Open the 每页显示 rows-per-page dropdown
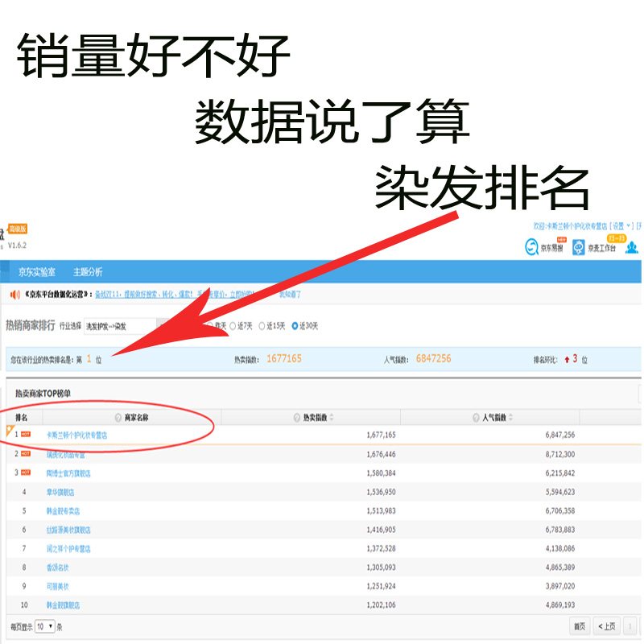The image size is (644, 644). coord(45,627)
